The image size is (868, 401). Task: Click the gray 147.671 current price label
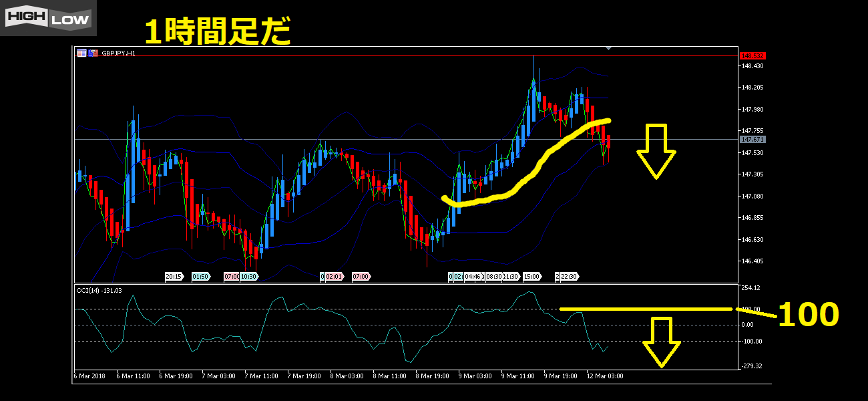point(752,140)
